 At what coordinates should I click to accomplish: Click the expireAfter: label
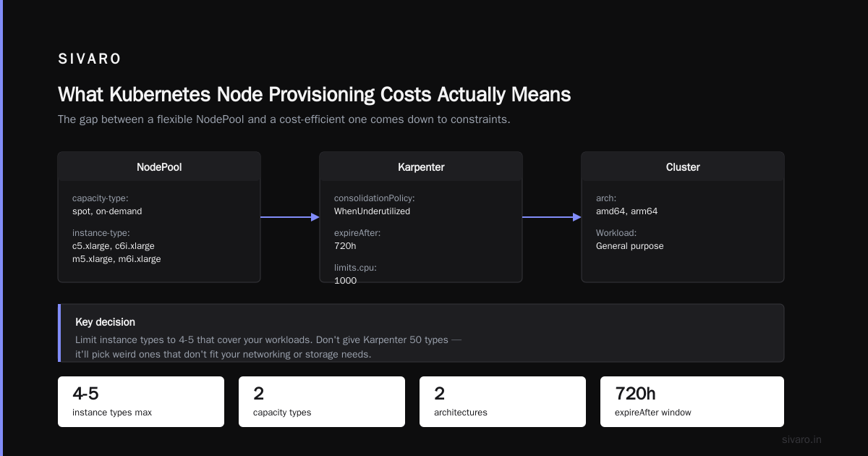click(357, 233)
